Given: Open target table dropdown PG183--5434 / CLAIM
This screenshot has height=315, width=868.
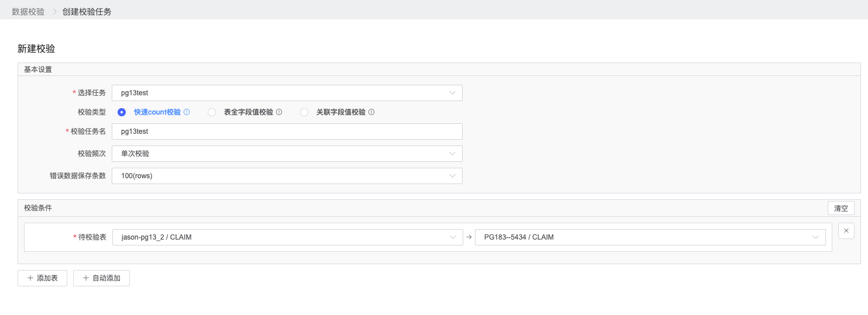Looking at the screenshot, I should coord(650,237).
